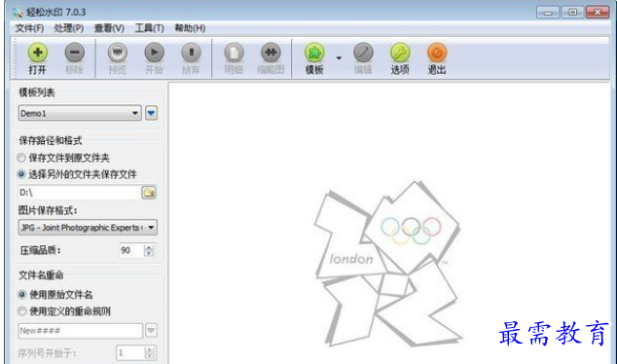
Task: Click the 放弃 (Abort) stop icon
Action: point(192,53)
